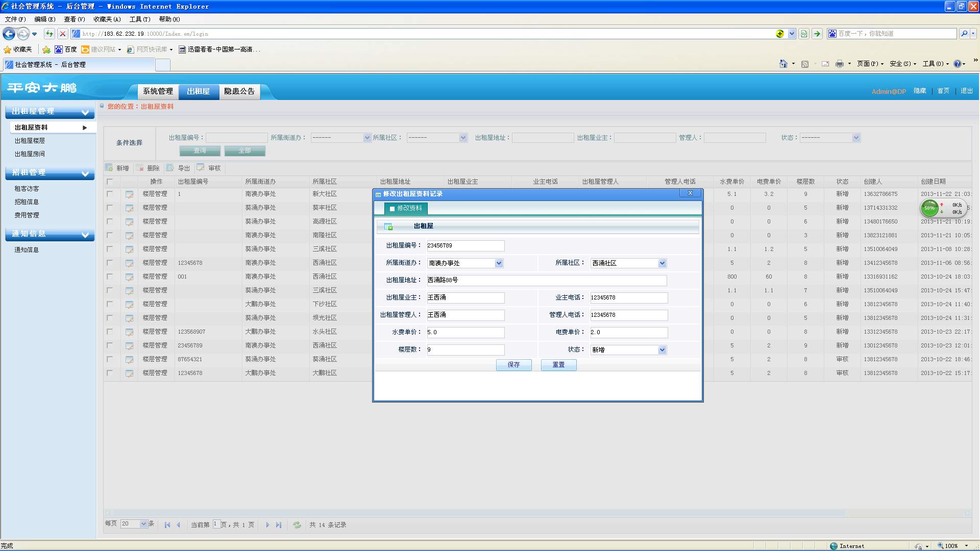Screen dimensions: 980x551
Task: Open 所属社区 dropdown in filter bar
Action: point(437,138)
